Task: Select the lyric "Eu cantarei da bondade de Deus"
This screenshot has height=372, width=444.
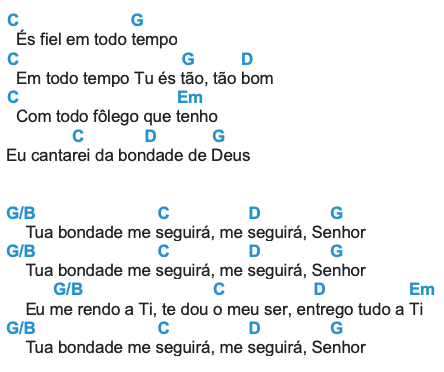Action: pyautogui.click(x=128, y=155)
